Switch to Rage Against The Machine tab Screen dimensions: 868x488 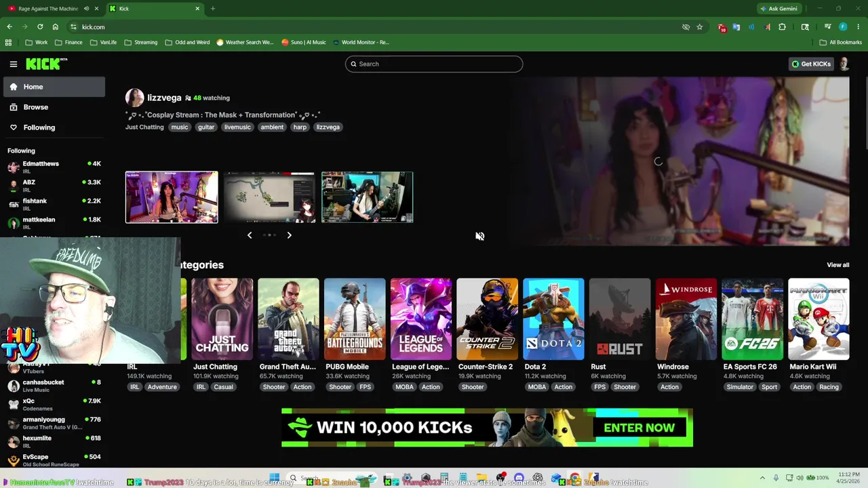47,9
